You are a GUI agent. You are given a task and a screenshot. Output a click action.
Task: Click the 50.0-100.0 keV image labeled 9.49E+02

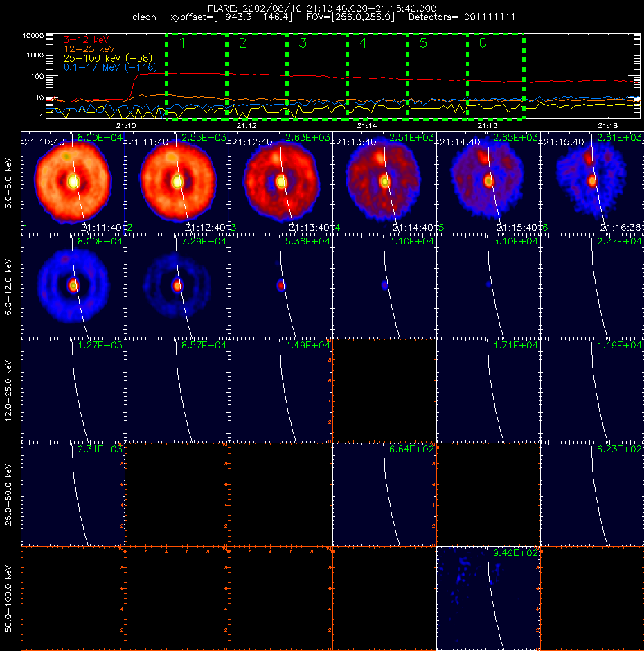pos(488,598)
